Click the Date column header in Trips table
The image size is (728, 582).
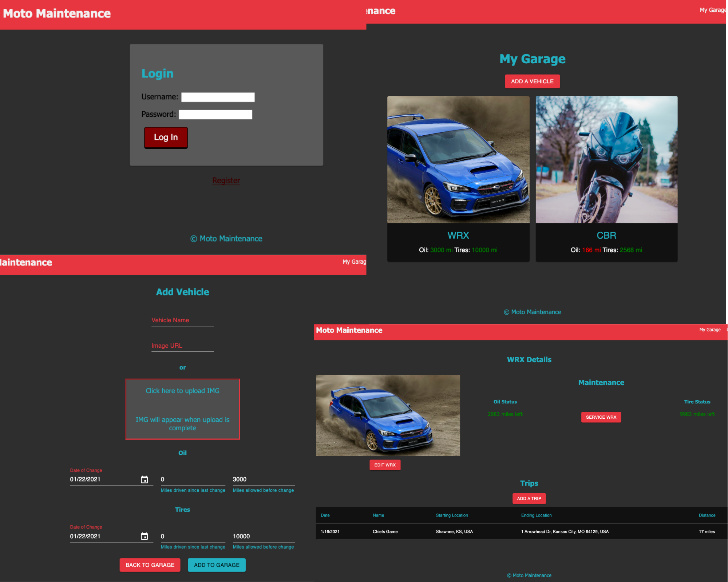(x=325, y=515)
